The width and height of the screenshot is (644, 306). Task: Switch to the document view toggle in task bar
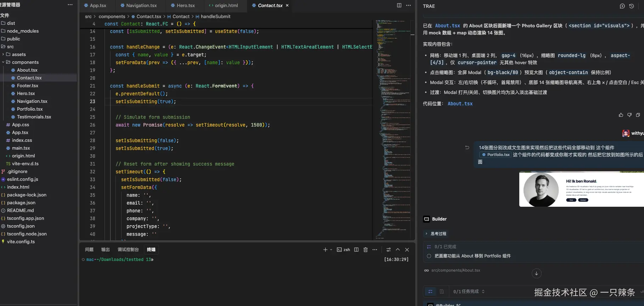tap(442, 291)
